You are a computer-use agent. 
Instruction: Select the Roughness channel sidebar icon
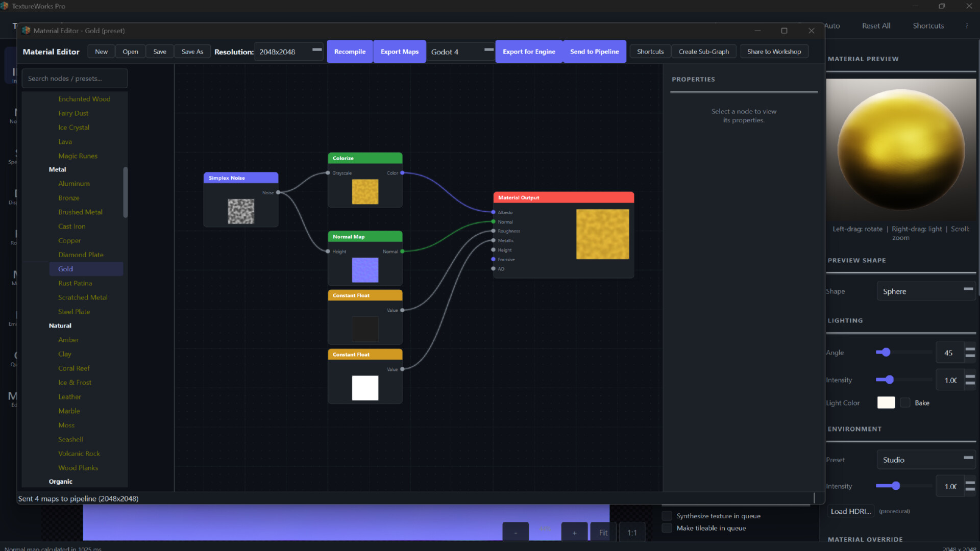pyautogui.click(x=13, y=236)
